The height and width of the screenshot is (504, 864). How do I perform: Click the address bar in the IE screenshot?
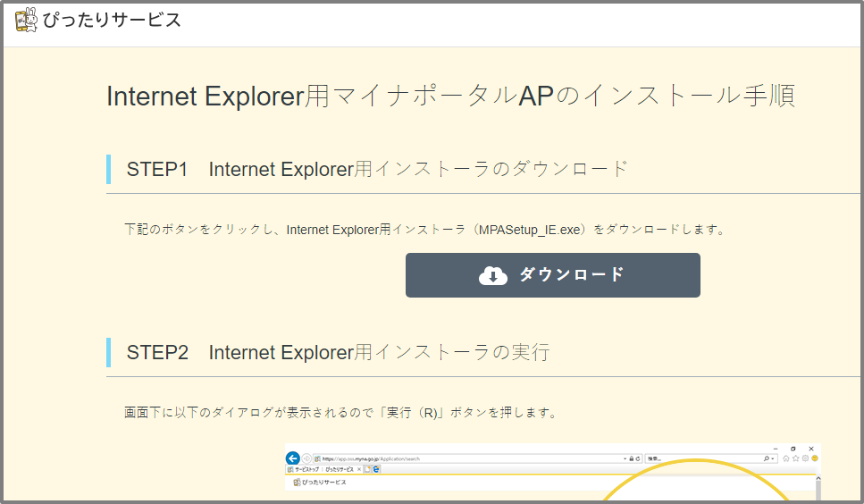[x=477, y=458]
